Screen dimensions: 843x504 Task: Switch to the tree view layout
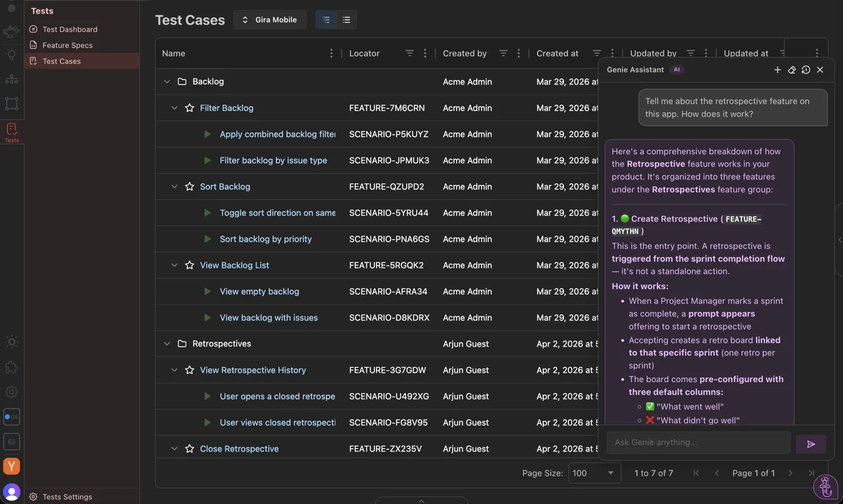pyautogui.click(x=326, y=20)
